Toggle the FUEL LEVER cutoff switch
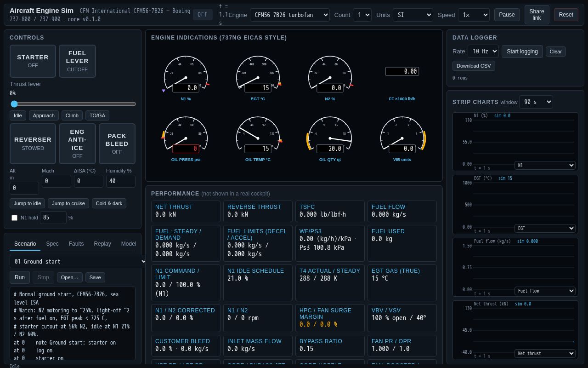The image size is (588, 368). click(x=77, y=61)
